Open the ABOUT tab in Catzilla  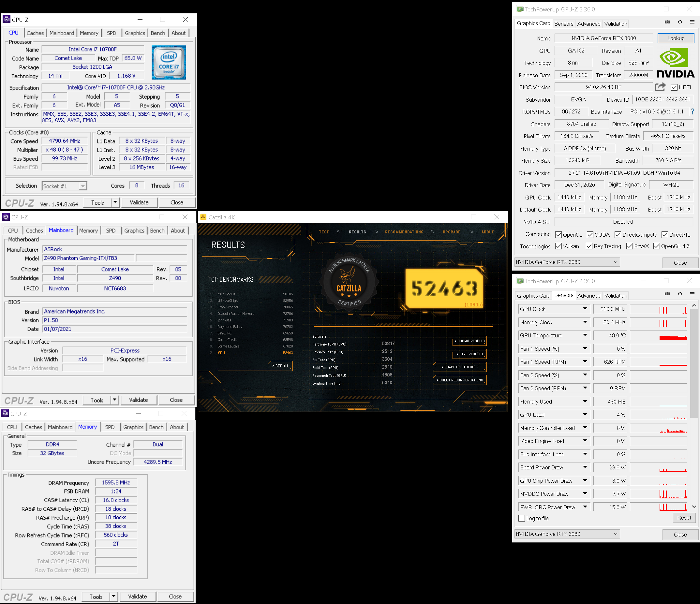(x=487, y=232)
